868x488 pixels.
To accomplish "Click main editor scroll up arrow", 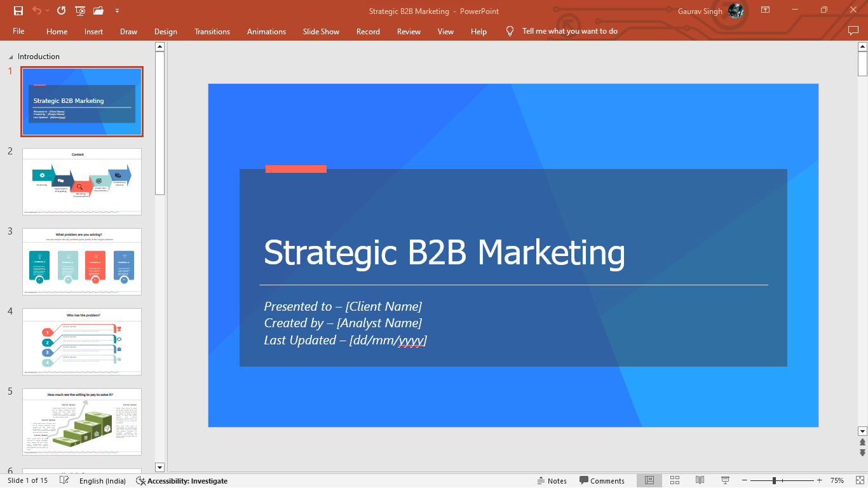I will [862, 46].
